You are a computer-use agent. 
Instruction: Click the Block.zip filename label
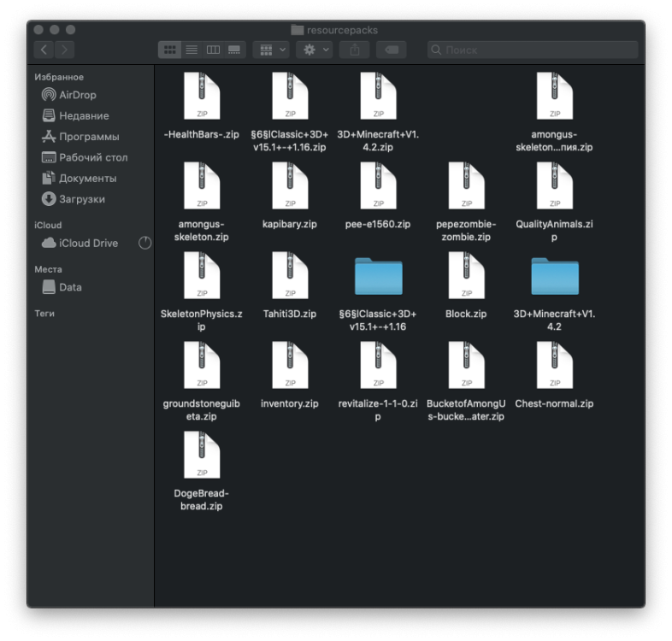coord(466,314)
